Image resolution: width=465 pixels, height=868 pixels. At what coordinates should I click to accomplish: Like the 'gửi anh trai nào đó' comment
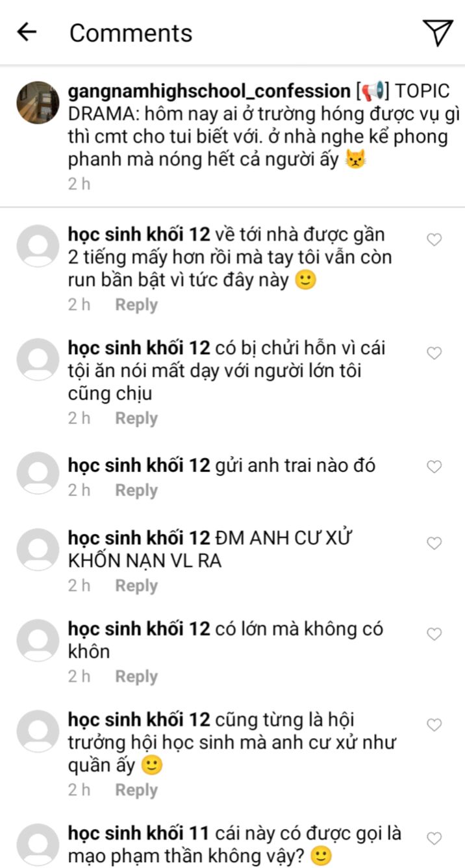click(x=434, y=466)
